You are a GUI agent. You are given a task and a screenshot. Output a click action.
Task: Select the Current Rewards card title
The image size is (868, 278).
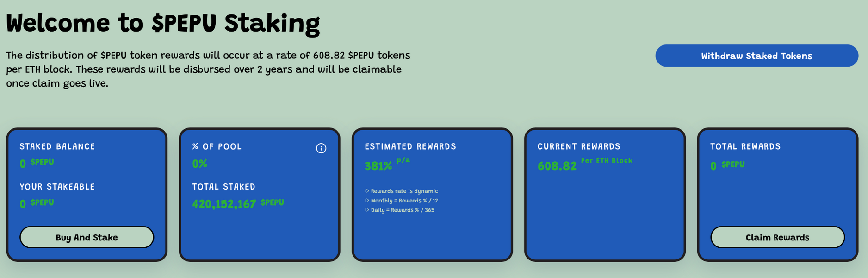pos(578,146)
